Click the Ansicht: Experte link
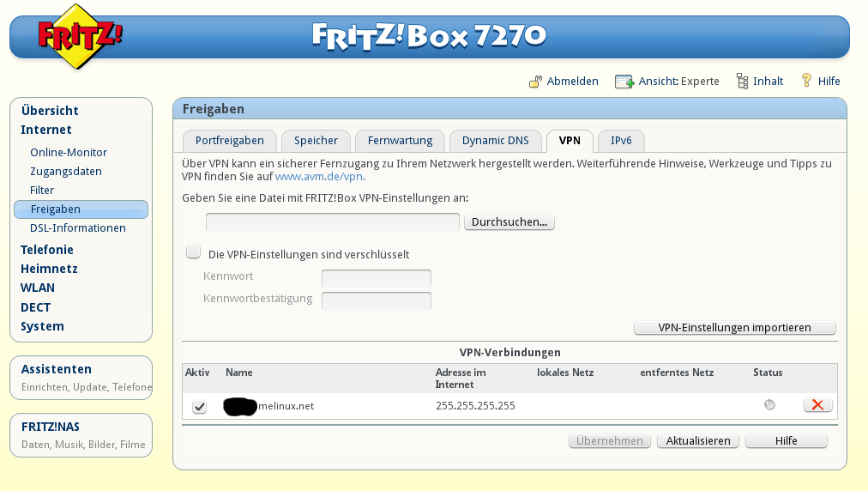Viewport: 868px width, 491px height. click(x=678, y=82)
